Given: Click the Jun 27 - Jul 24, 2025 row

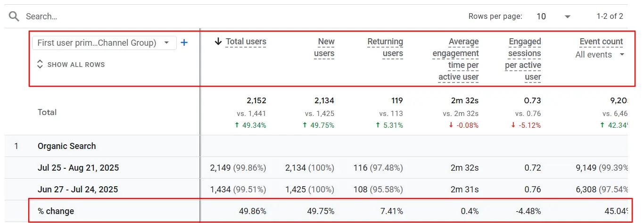Looking at the screenshot, I should (x=78, y=190).
